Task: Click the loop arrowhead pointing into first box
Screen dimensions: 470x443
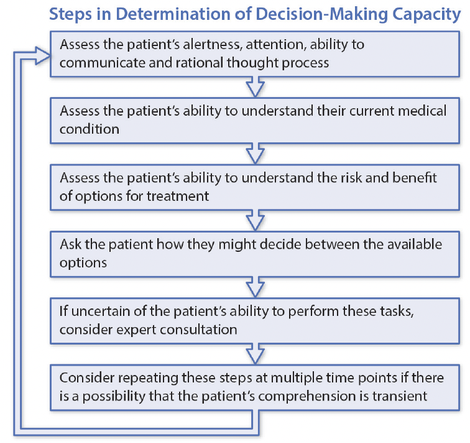Action: [x=43, y=56]
